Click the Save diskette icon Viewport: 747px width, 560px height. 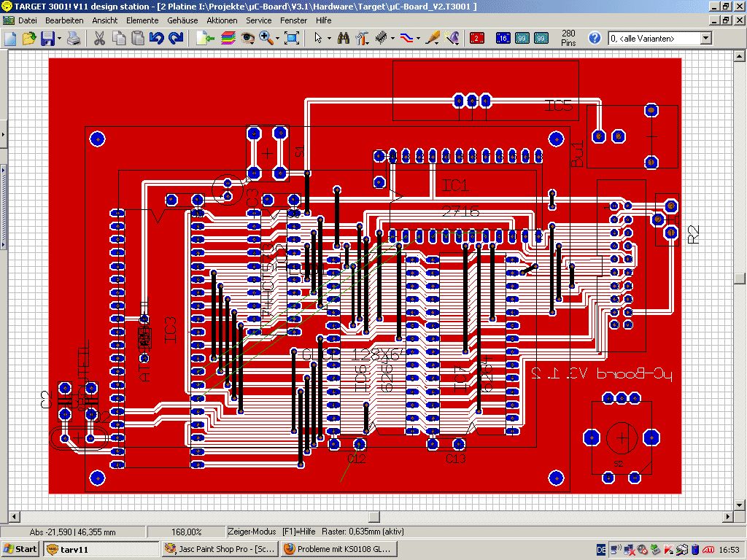click(47, 38)
